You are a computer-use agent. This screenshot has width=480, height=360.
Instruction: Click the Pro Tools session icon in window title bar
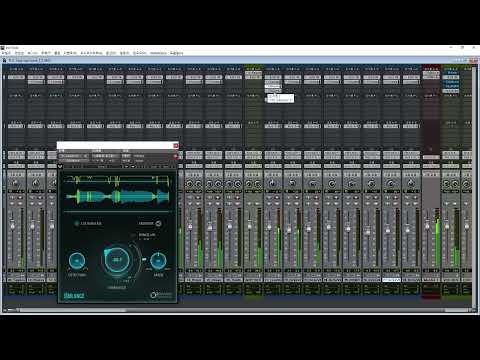click(4, 60)
